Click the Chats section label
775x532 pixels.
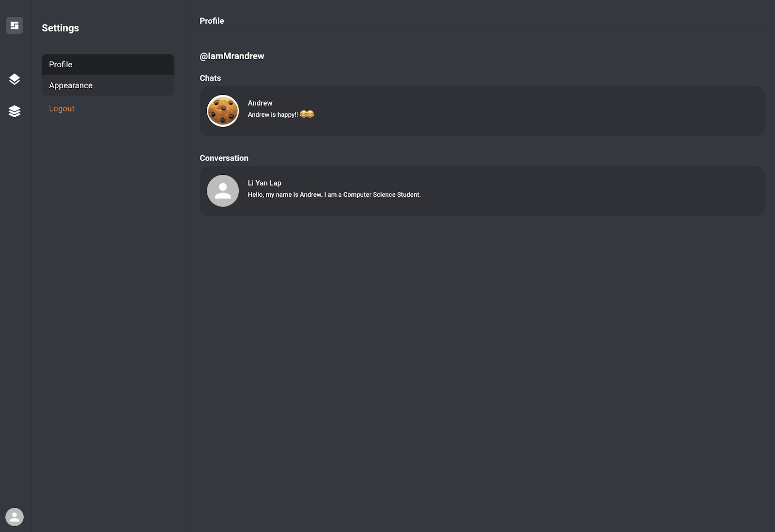click(210, 78)
